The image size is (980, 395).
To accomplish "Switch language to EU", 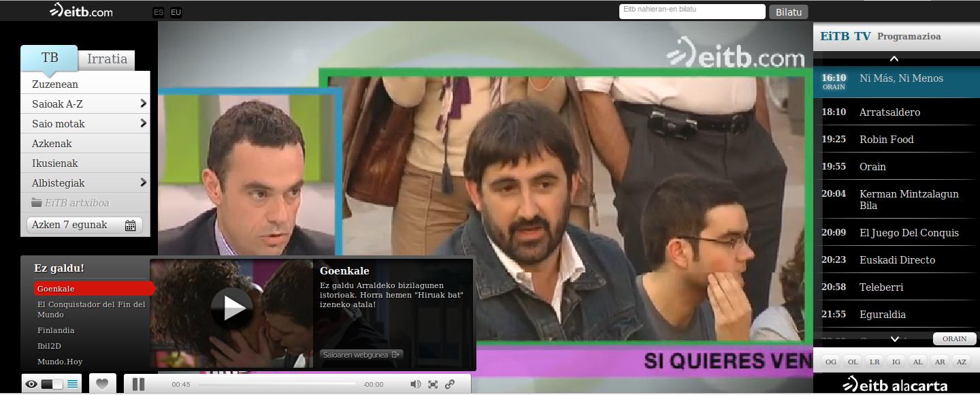I will (x=176, y=12).
